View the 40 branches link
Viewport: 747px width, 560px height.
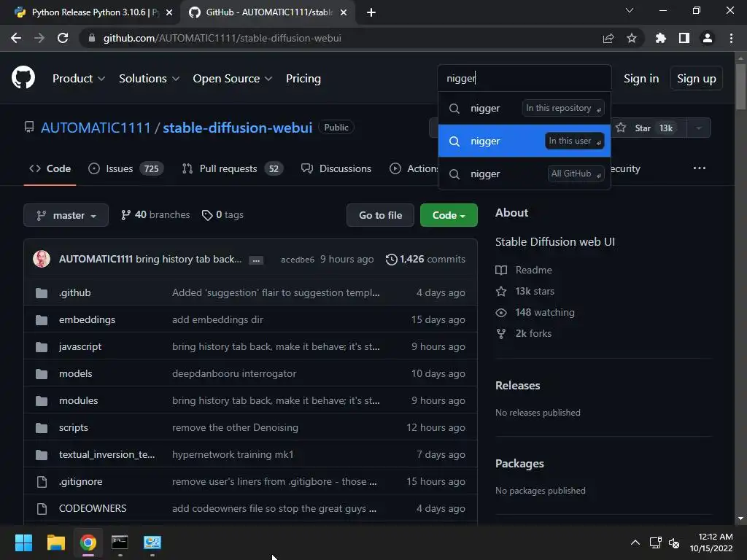155,215
